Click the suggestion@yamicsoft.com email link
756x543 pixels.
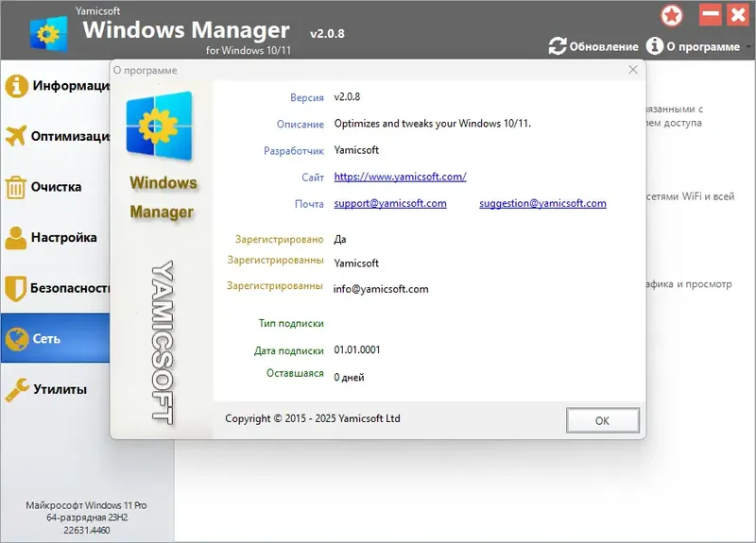542,203
